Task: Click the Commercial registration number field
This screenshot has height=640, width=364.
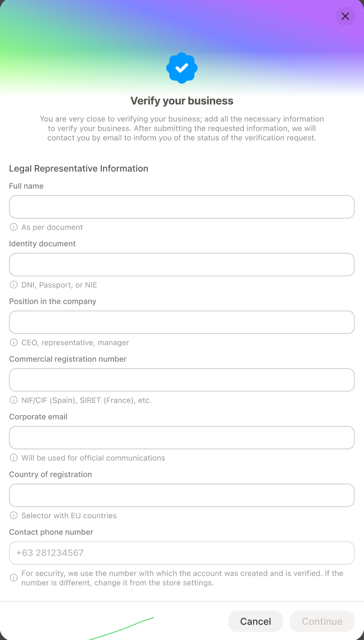Action: pos(182,380)
